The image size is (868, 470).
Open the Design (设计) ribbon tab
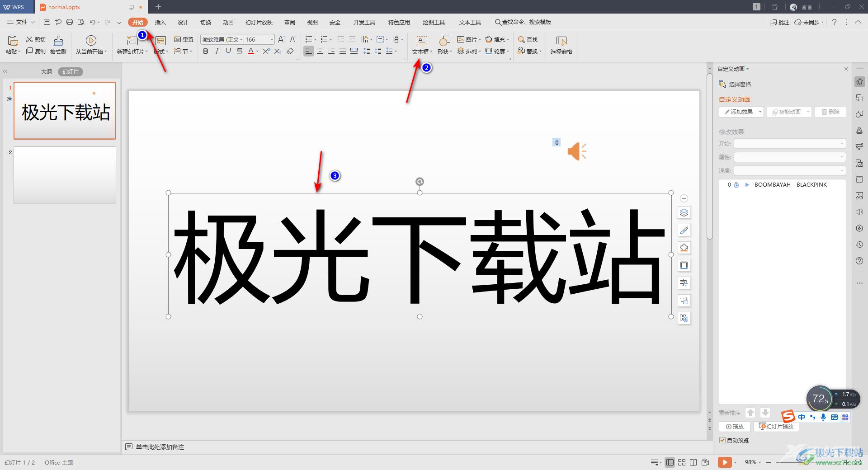point(183,22)
